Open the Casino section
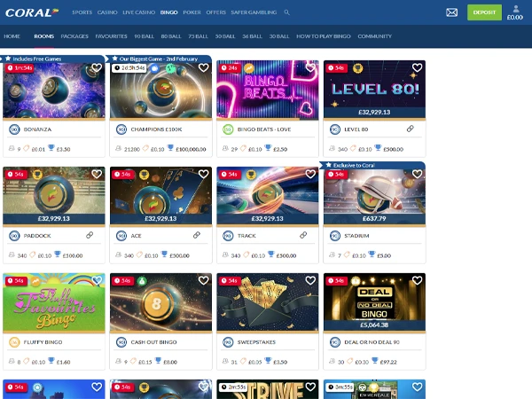Viewport: 532px width, 399px height. tap(107, 12)
